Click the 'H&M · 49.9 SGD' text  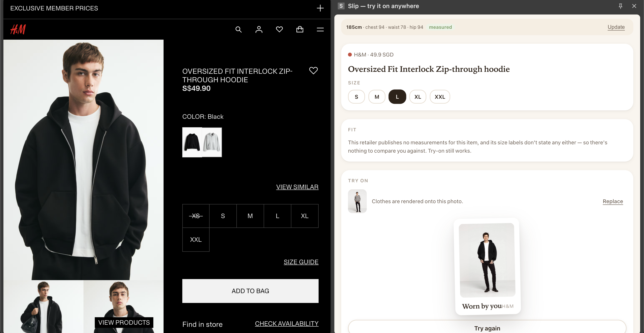coord(374,55)
